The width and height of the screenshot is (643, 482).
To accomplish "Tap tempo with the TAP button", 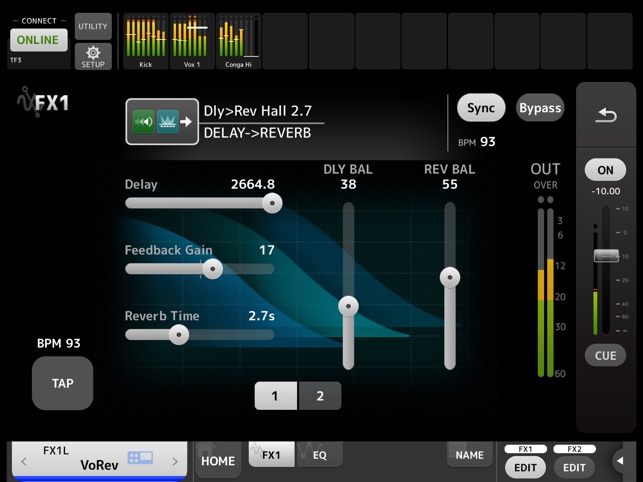I will click(x=62, y=383).
